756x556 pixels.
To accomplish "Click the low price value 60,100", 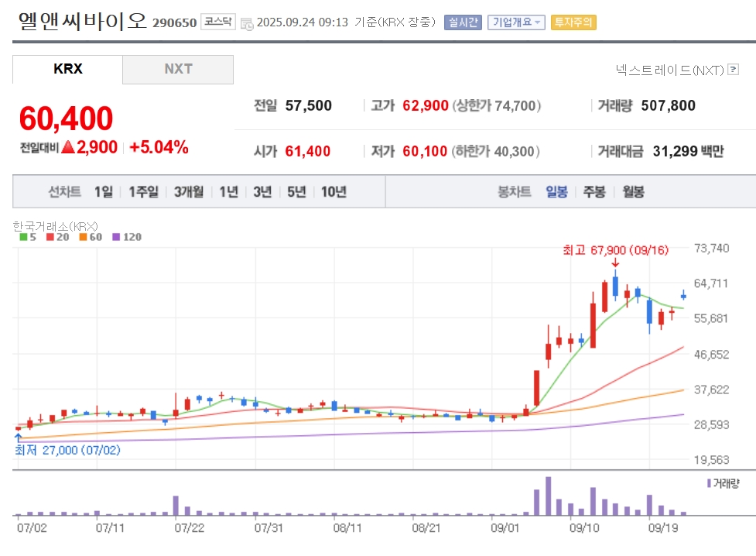I will point(425,152).
